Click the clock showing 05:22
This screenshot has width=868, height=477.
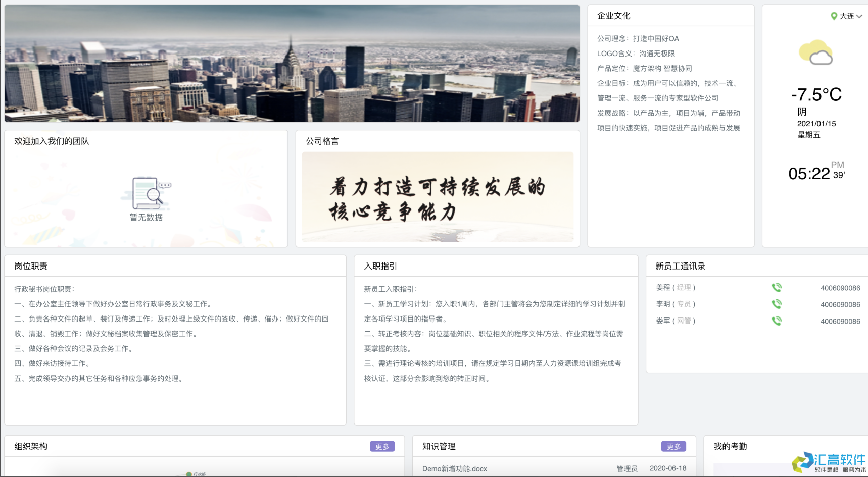click(x=808, y=173)
